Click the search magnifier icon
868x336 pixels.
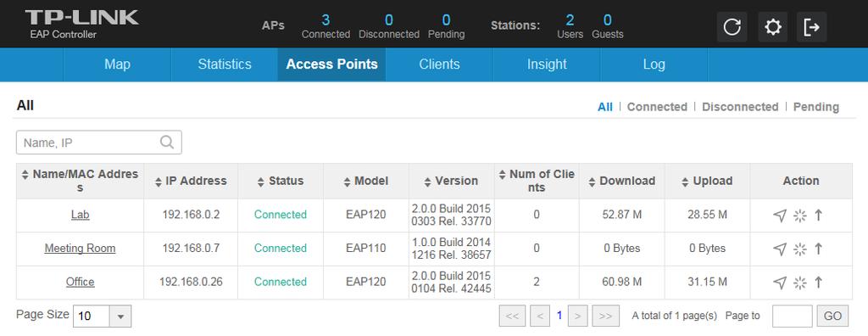[x=167, y=143]
